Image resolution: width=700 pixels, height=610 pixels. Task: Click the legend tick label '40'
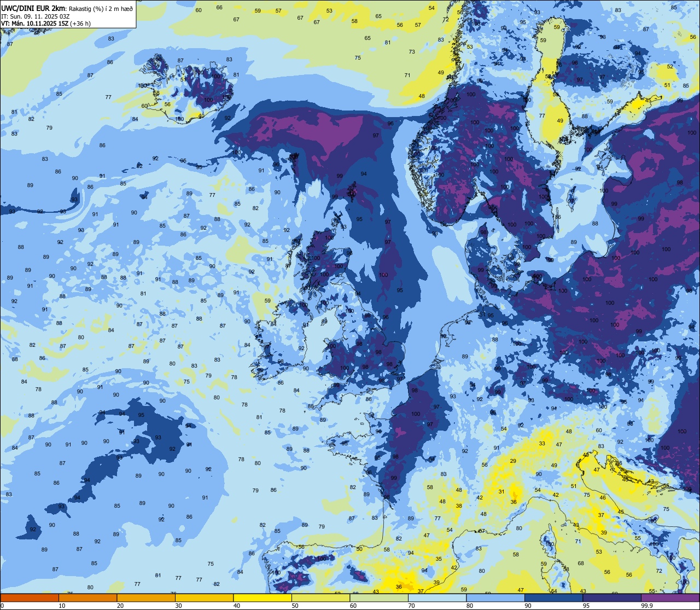coord(237,606)
